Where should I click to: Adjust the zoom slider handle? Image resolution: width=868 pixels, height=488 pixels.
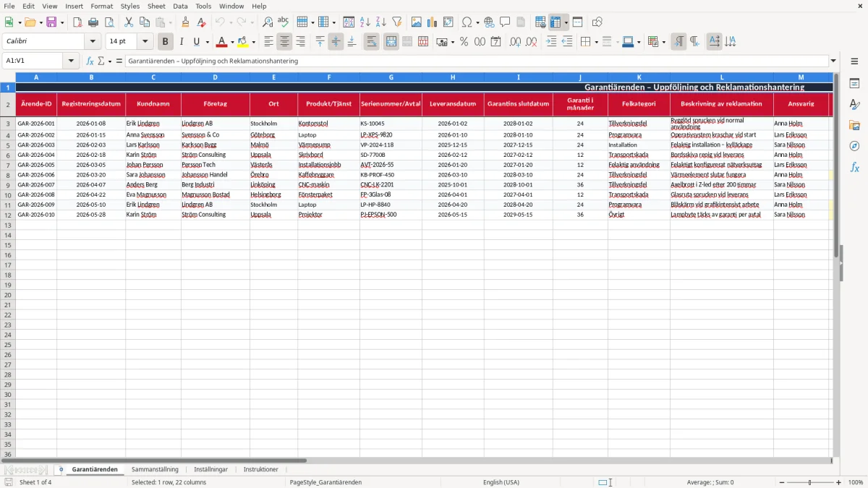[x=809, y=482]
